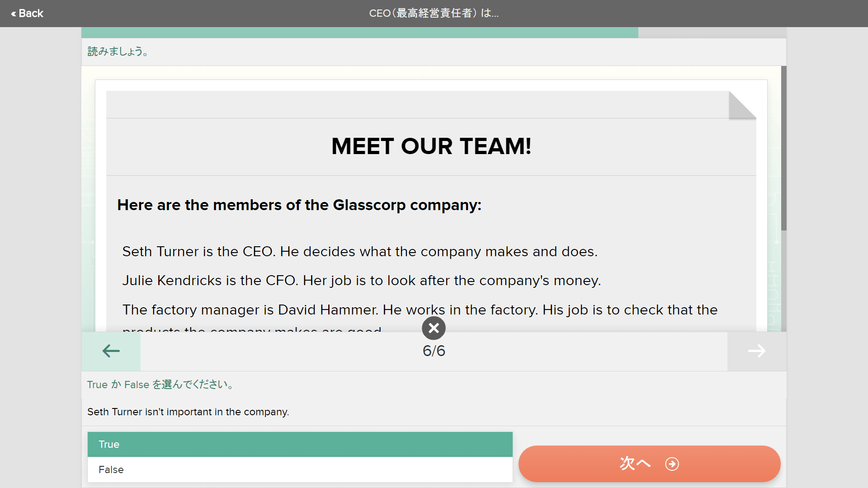Click the 読みましょう instruction text
868x488 pixels.
[x=118, y=52]
